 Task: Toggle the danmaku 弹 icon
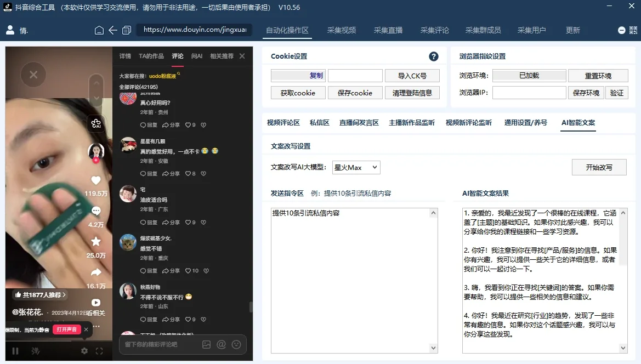tap(36, 351)
